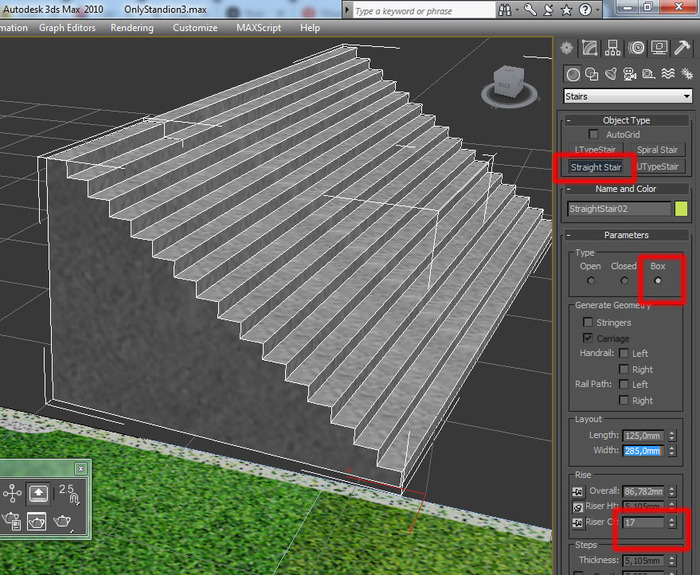The height and width of the screenshot is (575, 700).
Task: Open the Hierarchy panel tab
Action: point(613,47)
